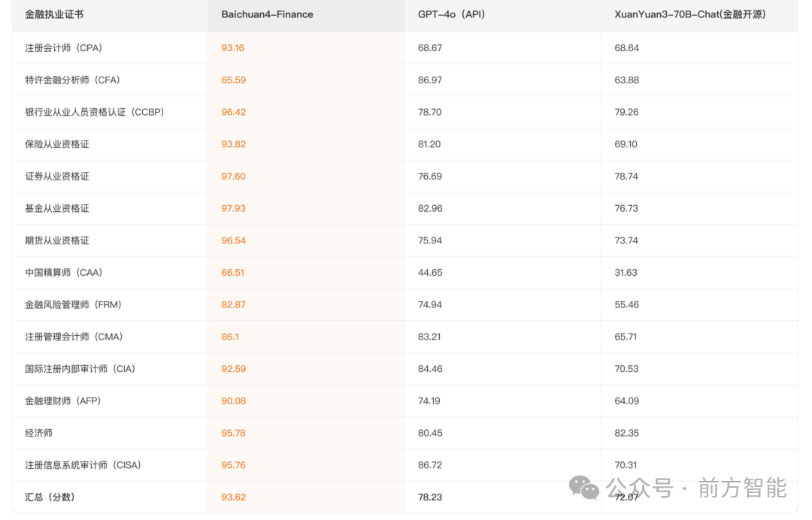Screen dimensions: 812x520
Task: Select the row label '保险从业资格证'
Action: click(x=57, y=144)
